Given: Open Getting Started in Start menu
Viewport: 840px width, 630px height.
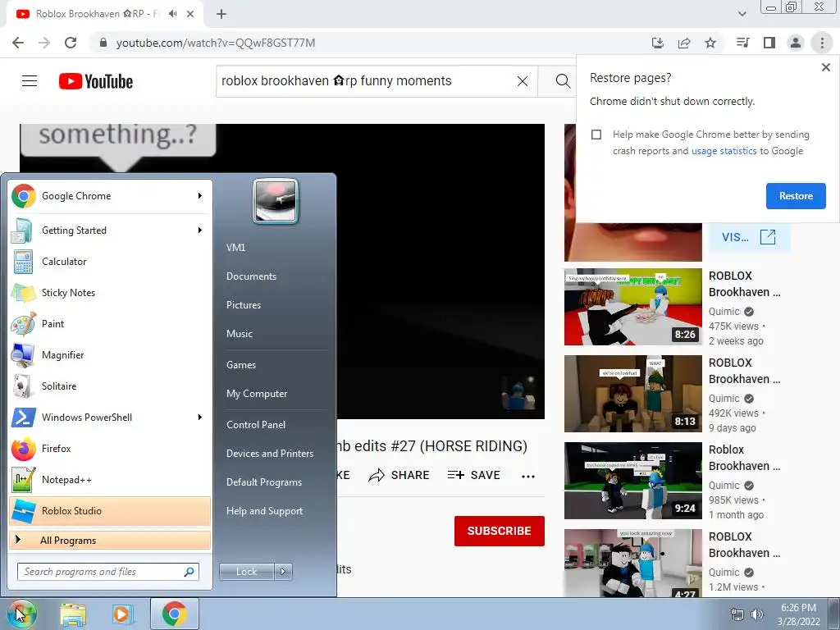Looking at the screenshot, I should (x=110, y=231).
